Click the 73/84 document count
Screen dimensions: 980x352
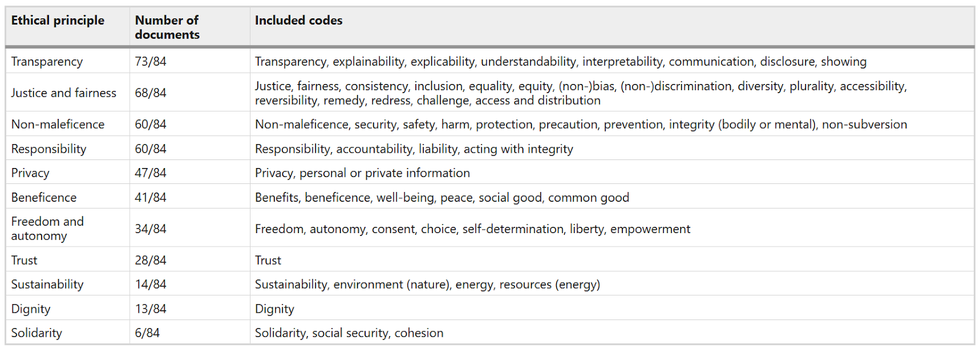(151, 61)
